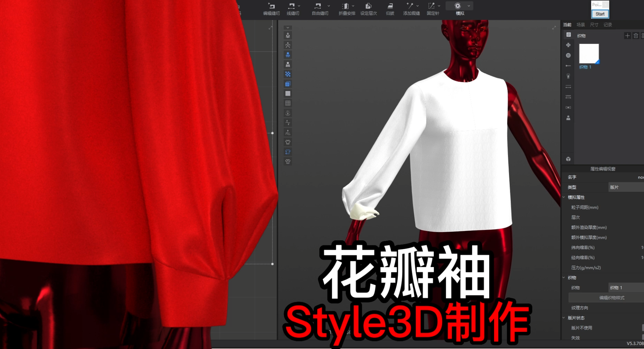Select the 归拔 steam iron tool

coord(390,9)
